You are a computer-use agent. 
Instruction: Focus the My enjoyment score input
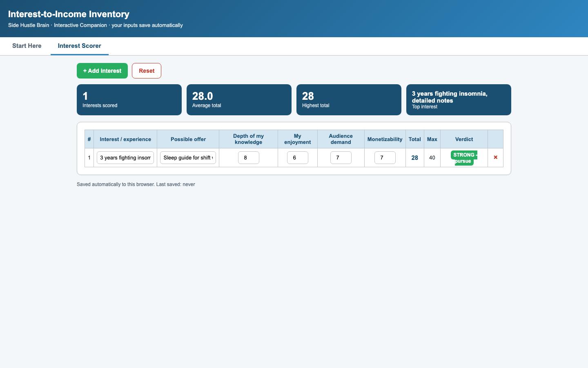coord(297,157)
